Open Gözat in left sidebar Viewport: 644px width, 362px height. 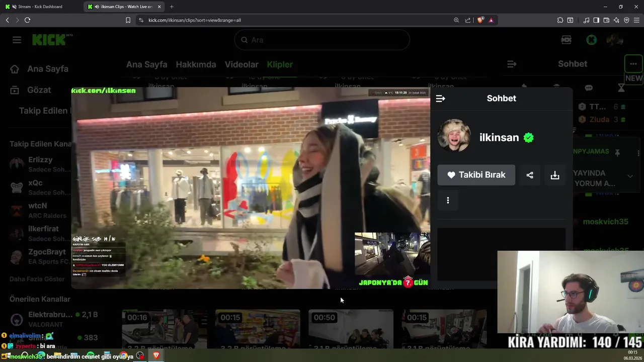tap(31, 90)
